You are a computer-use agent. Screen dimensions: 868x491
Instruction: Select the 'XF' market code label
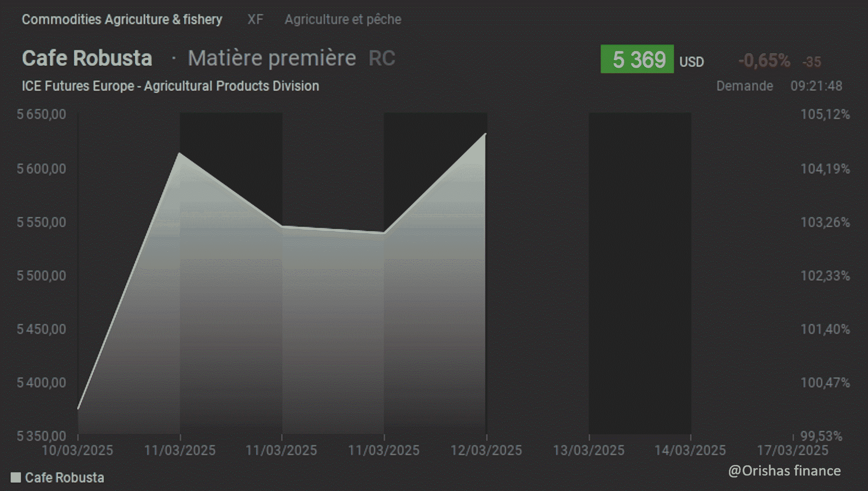pyautogui.click(x=255, y=20)
